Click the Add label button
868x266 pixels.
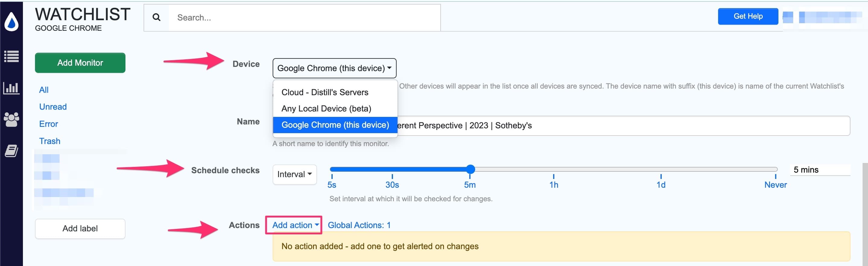80,229
